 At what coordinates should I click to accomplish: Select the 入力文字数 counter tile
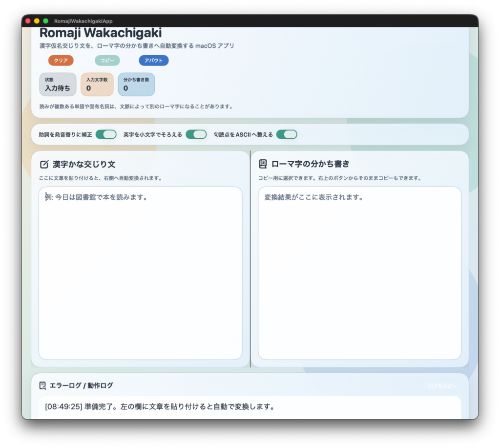pos(97,85)
